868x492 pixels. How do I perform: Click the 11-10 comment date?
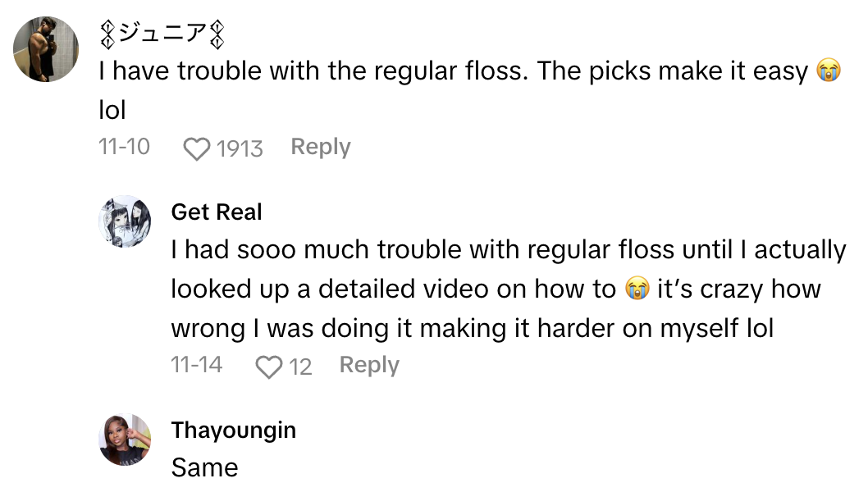point(124,148)
